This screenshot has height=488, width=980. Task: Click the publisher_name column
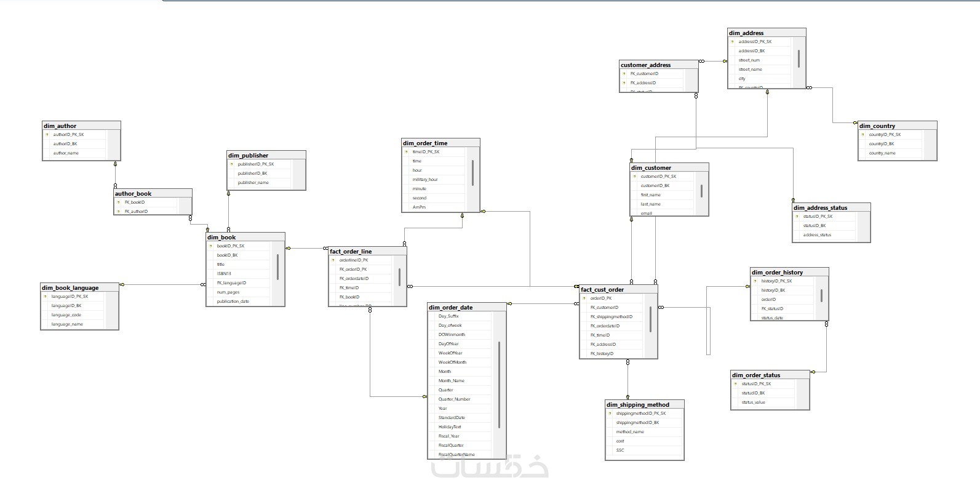[x=259, y=183]
